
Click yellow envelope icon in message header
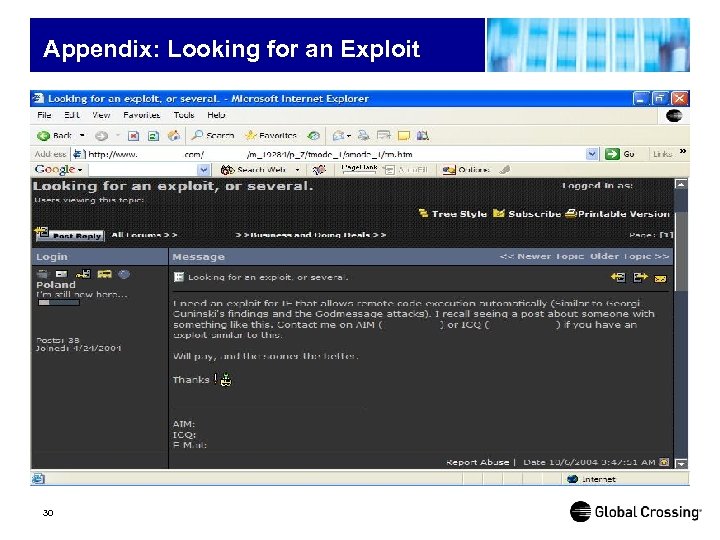[660, 278]
